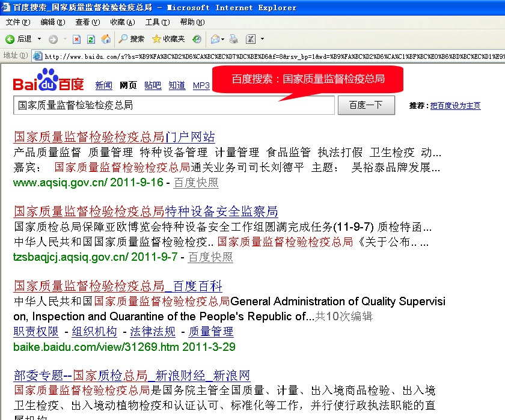Open the 工具(T) menu
Viewport: 505px width, 420px height.
pos(157,22)
